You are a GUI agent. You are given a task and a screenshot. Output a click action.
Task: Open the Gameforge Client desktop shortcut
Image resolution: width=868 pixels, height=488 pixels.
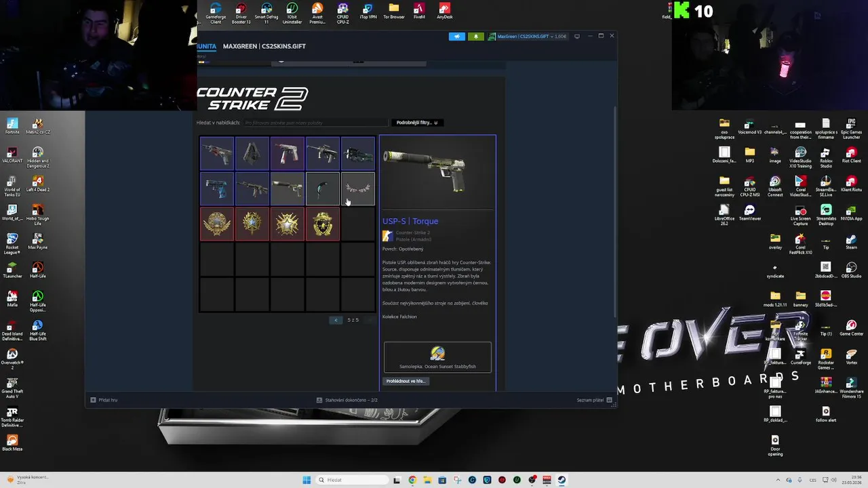click(216, 13)
